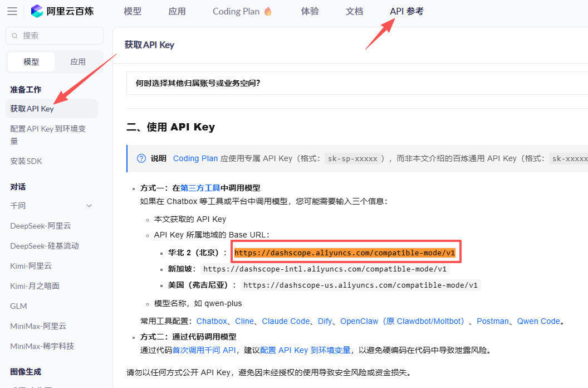The width and height of the screenshot is (588, 388).
Task: Click the 说明 question mark icon
Action: [141, 158]
